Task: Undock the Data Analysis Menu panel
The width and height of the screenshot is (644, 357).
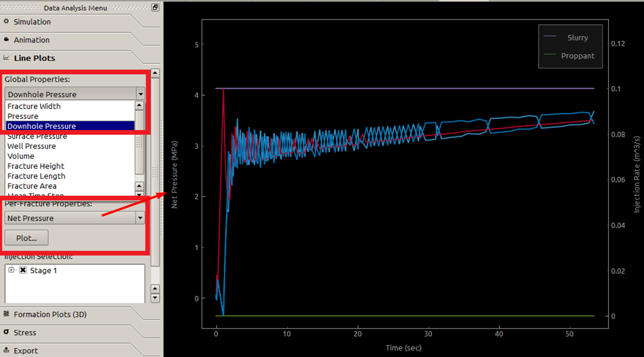Action: point(155,8)
